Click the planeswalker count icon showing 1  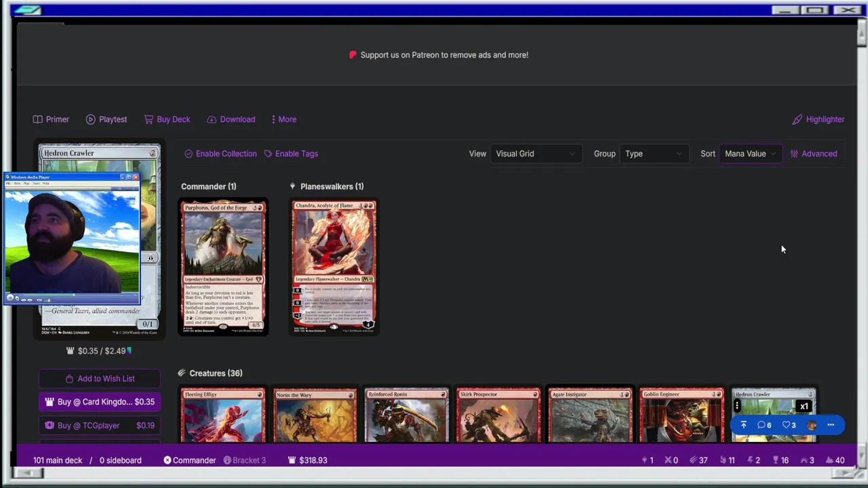[x=648, y=460]
